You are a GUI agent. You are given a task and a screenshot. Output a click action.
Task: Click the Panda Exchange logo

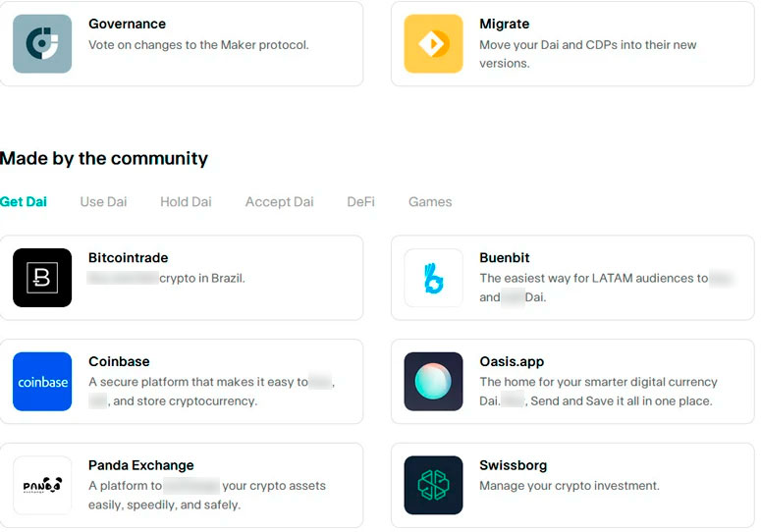42,485
